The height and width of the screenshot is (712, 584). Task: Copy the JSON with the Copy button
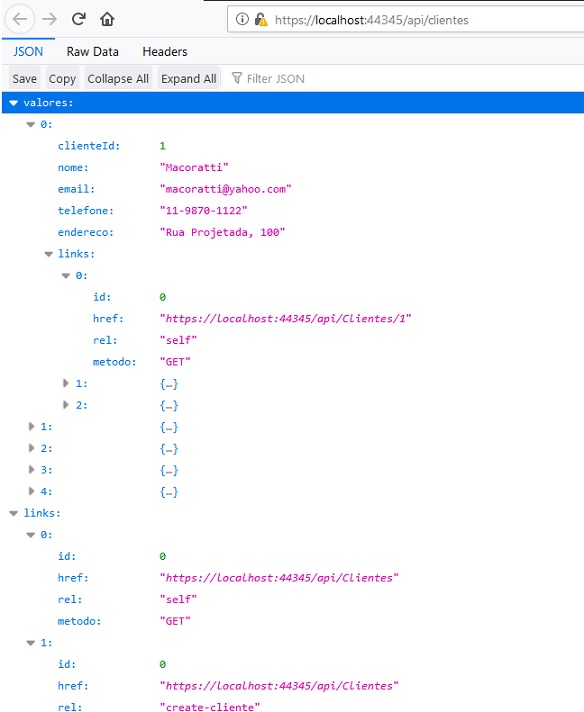click(x=62, y=79)
